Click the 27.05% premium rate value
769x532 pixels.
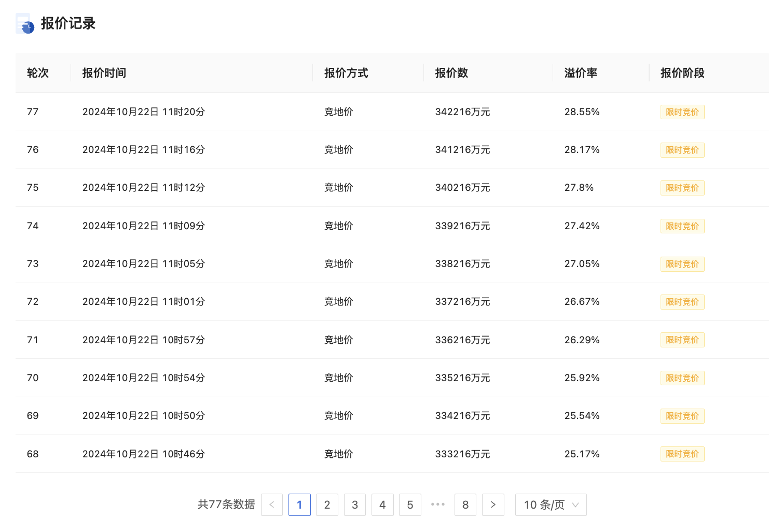[x=582, y=264]
